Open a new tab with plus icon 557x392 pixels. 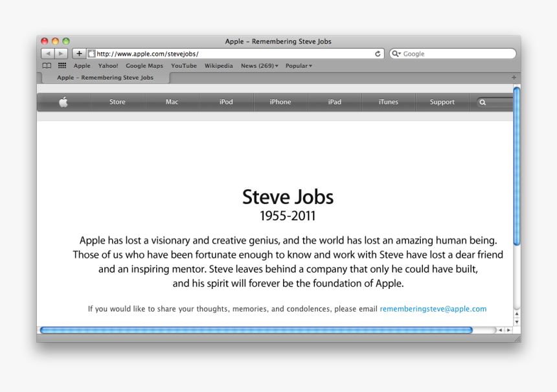514,78
